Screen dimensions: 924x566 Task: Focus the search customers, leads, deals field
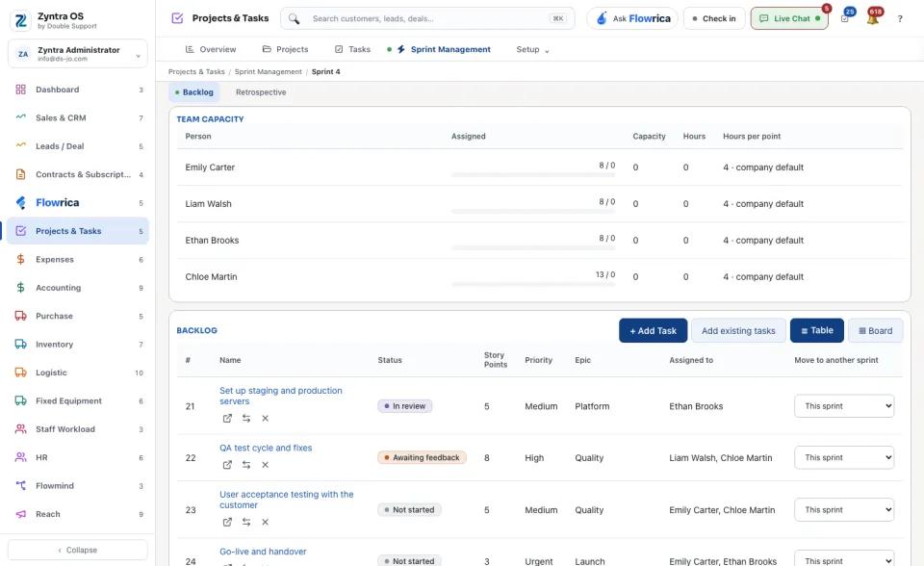point(427,18)
